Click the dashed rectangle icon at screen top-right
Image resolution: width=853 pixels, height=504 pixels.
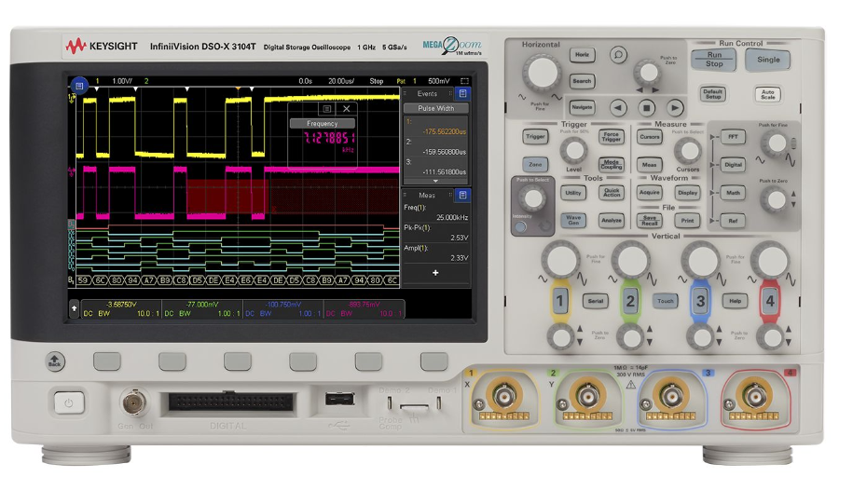(x=464, y=81)
